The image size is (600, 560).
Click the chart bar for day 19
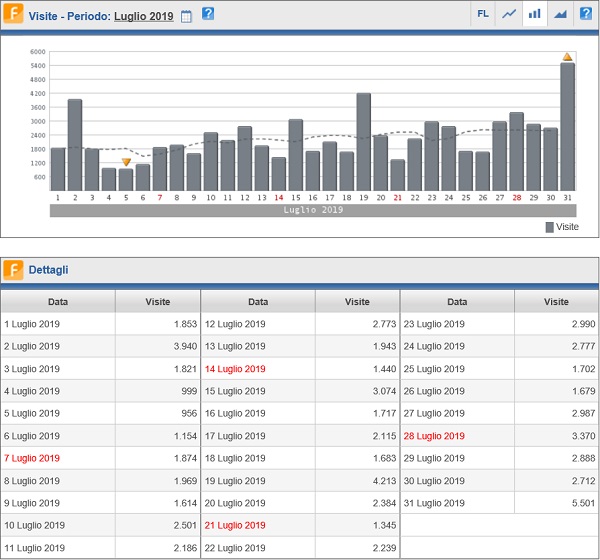click(x=363, y=142)
